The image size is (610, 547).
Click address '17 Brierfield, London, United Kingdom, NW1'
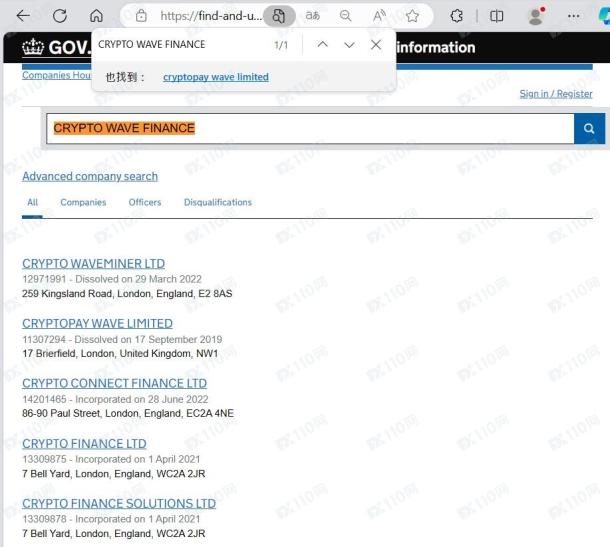120,353
